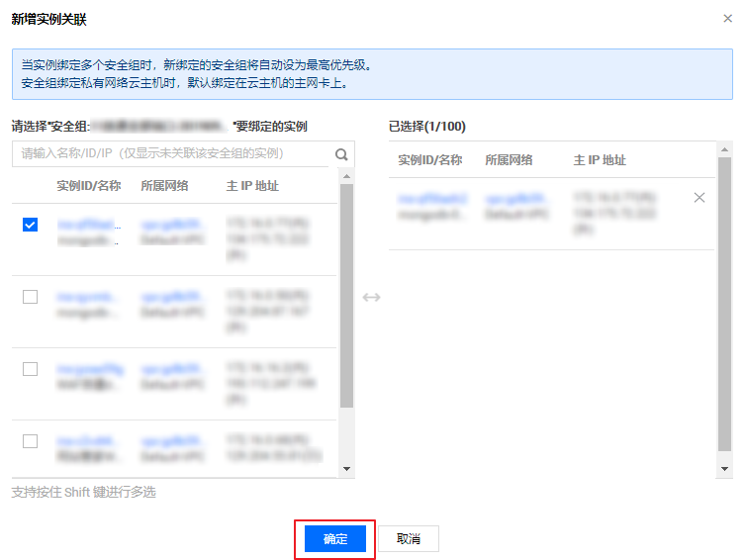
Task: Click the 所属网络 header in the left list
Action: [164, 186]
